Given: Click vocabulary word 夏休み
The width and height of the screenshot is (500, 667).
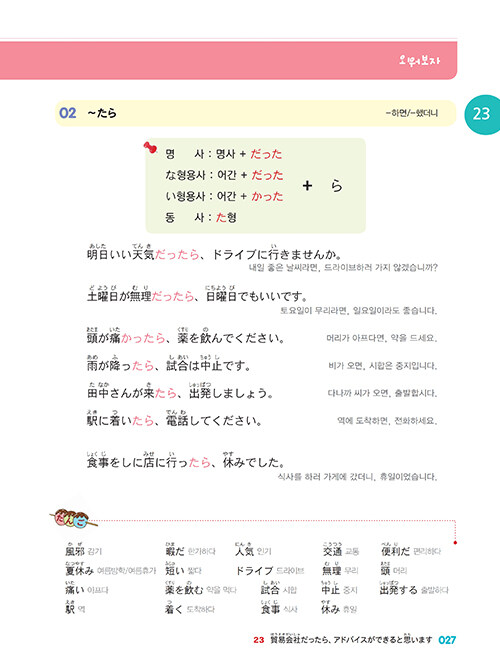Looking at the screenshot, I should pos(80,569).
